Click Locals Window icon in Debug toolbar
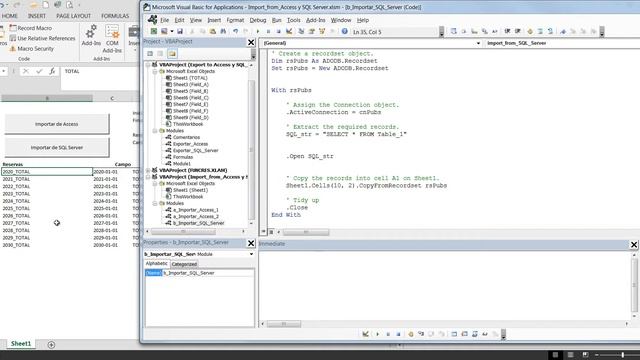Image resolution: width=640 pixels, height=360 pixels. 454,334
